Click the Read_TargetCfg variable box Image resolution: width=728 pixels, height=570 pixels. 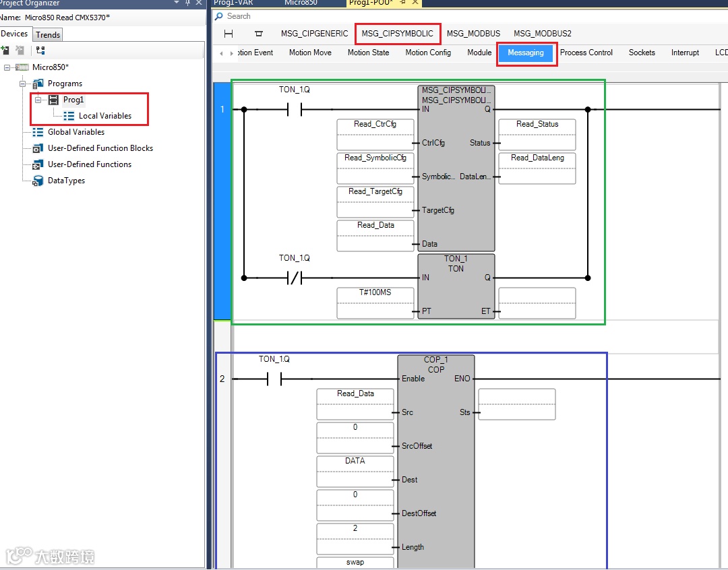[x=375, y=202]
